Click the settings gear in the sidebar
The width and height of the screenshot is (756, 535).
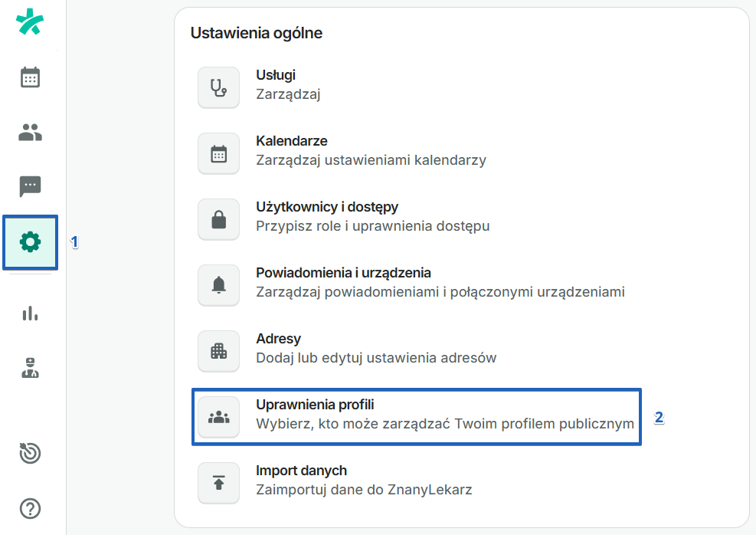point(30,242)
